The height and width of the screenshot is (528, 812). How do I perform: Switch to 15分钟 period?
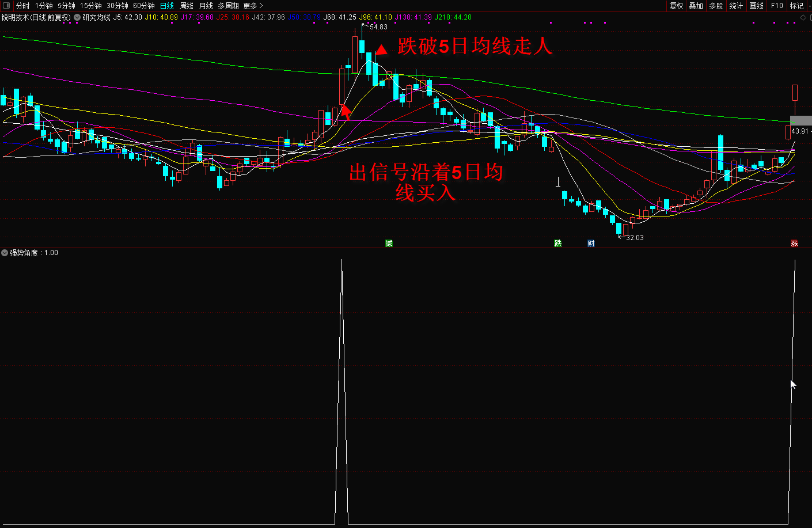pos(90,6)
